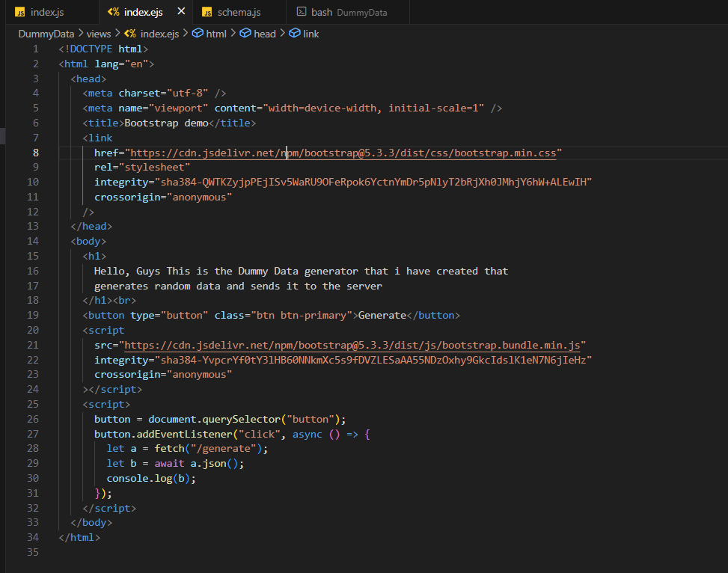Click the cube icon beside html breadcrumb

pos(198,33)
